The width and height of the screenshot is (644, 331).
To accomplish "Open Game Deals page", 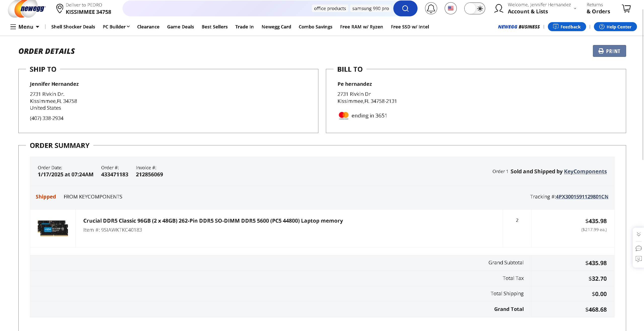I will point(180,27).
